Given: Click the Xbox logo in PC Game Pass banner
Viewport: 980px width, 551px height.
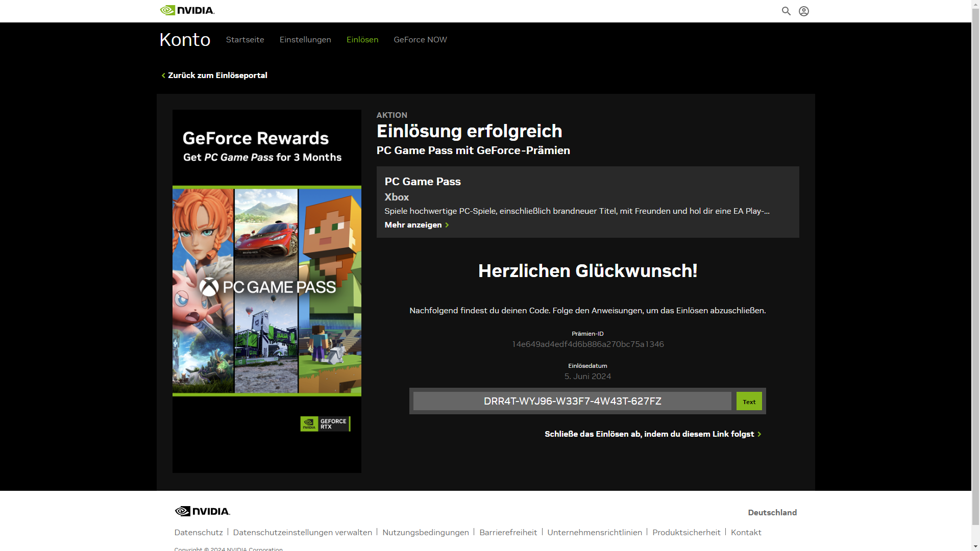Looking at the screenshot, I should click(x=209, y=287).
